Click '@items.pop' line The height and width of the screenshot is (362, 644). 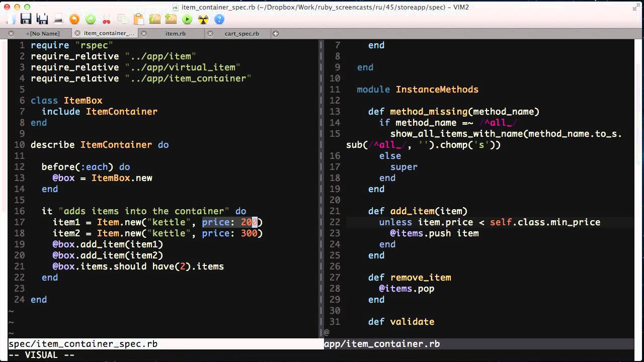point(407,289)
